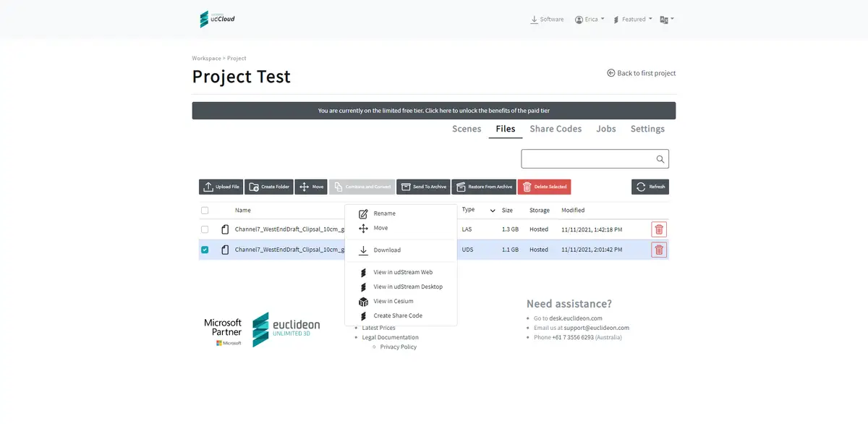Refresh the file list
This screenshot has width=868, height=424.
tap(650, 187)
